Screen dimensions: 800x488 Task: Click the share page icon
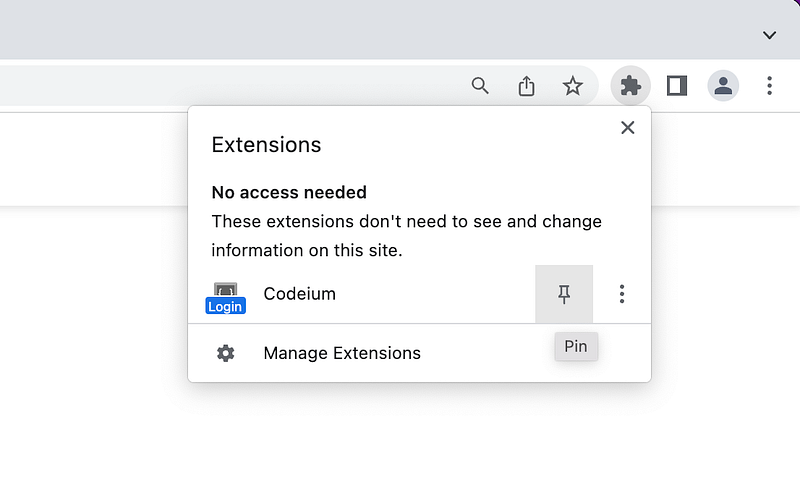pos(527,86)
